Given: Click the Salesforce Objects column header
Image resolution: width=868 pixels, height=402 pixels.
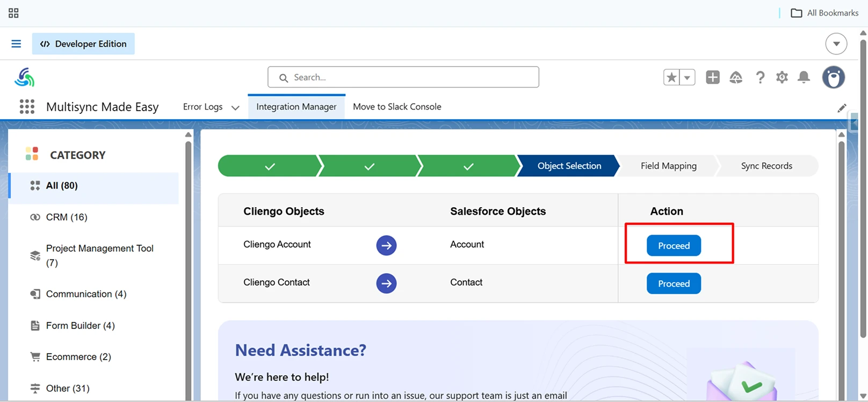Looking at the screenshot, I should pos(498,211).
